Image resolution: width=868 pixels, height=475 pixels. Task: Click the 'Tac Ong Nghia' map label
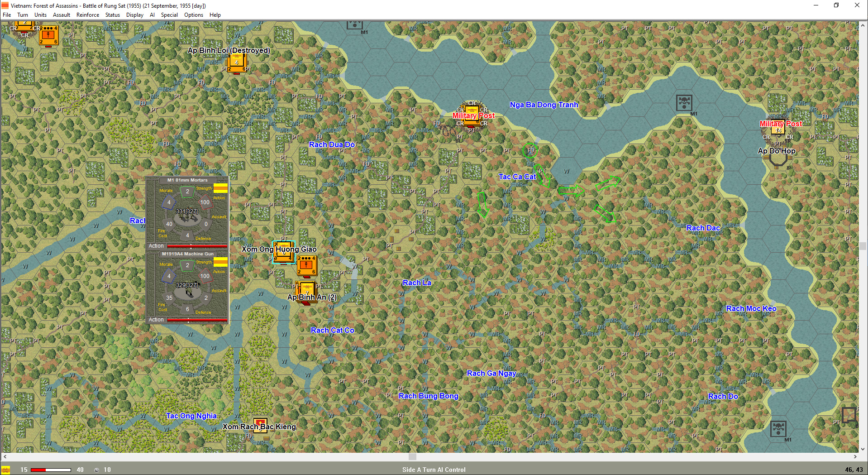tap(191, 416)
